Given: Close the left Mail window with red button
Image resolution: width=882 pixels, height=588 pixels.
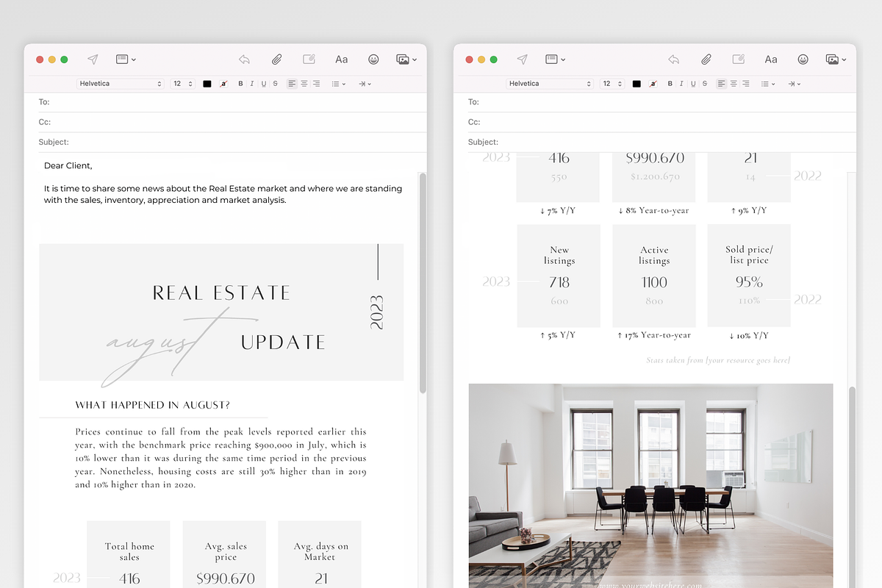Looking at the screenshot, I should coord(40,60).
